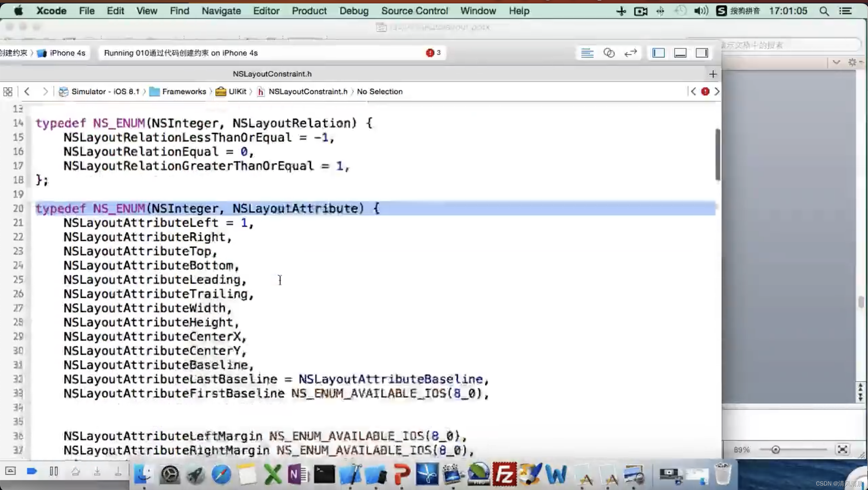Go back in editor history
The width and height of the screenshot is (868, 490).
[x=27, y=92]
